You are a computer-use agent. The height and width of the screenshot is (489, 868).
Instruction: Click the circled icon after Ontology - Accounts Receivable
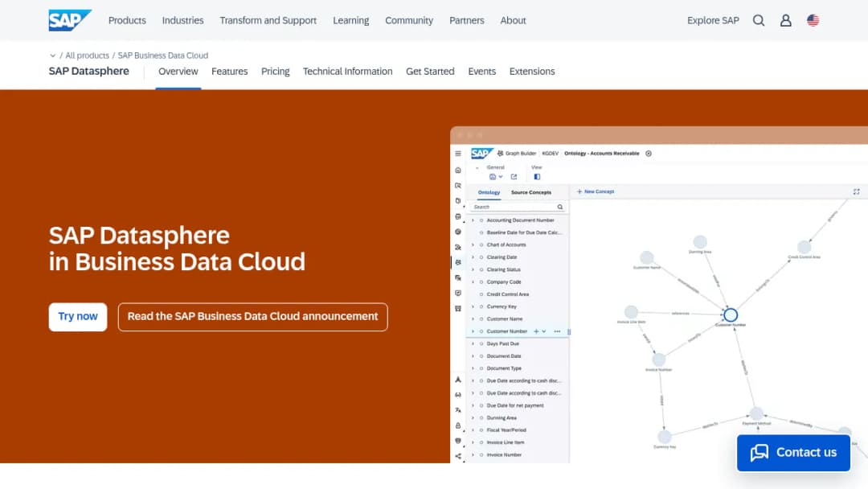click(649, 154)
